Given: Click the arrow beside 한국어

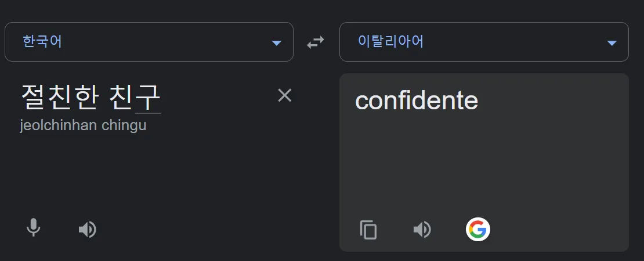Looking at the screenshot, I should [x=277, y=43].
